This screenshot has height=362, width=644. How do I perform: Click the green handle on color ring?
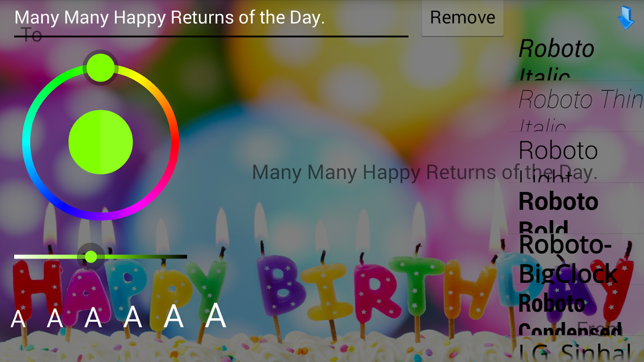[x=101, y=67]
